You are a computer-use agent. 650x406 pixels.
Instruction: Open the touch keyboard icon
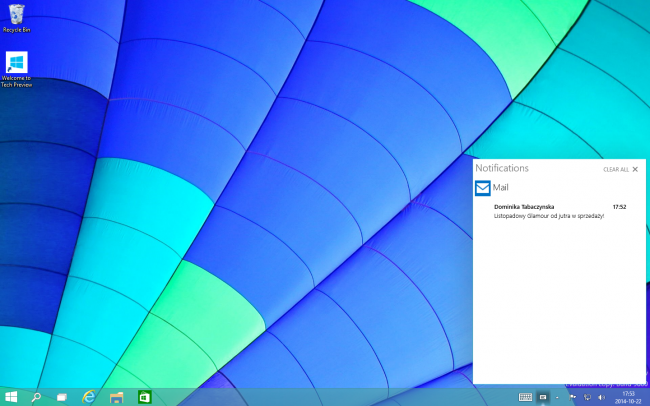coord(525,397)
